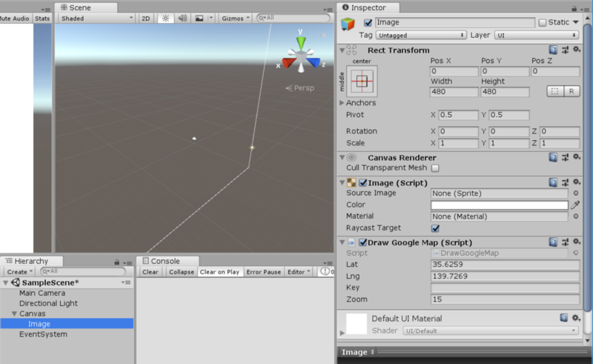Uncheck Raycast Target checkbox
The width and height of the screenshot is (593, 364).
[435, 228]
